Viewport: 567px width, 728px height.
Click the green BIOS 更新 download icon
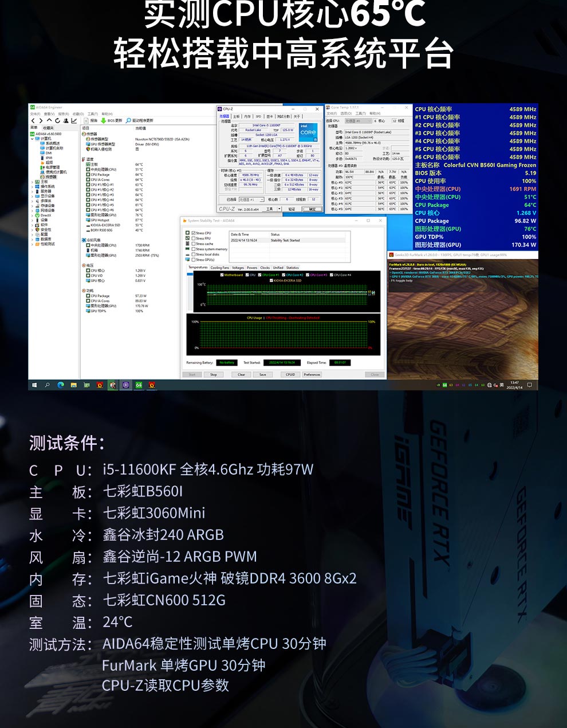[x=103, y=121]
